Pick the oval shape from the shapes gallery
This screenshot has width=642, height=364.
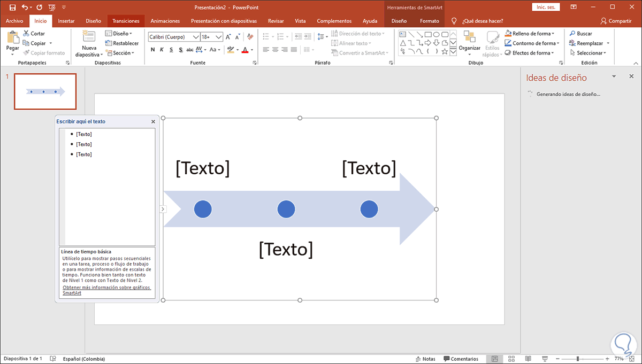(x=436, y=34)
